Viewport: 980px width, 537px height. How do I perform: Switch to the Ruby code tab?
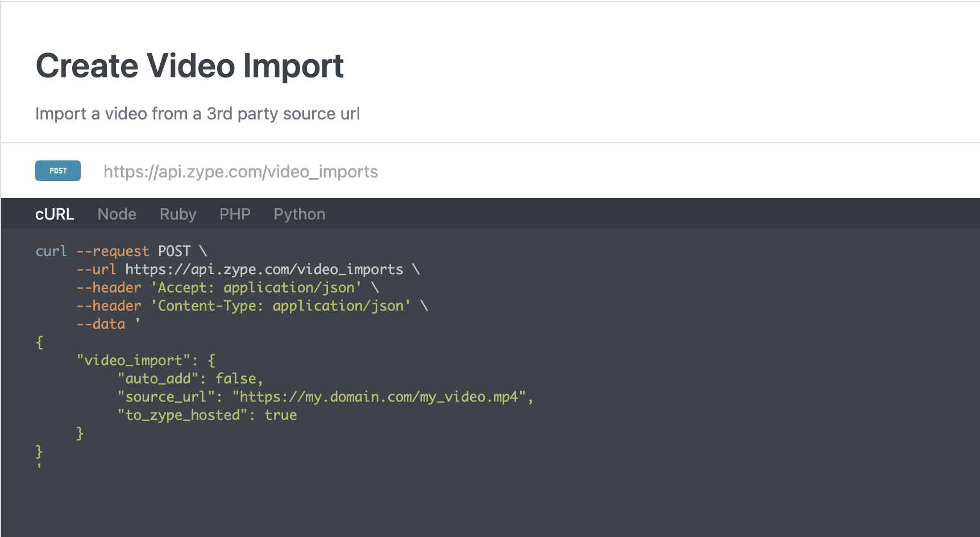tap(178, 214)
